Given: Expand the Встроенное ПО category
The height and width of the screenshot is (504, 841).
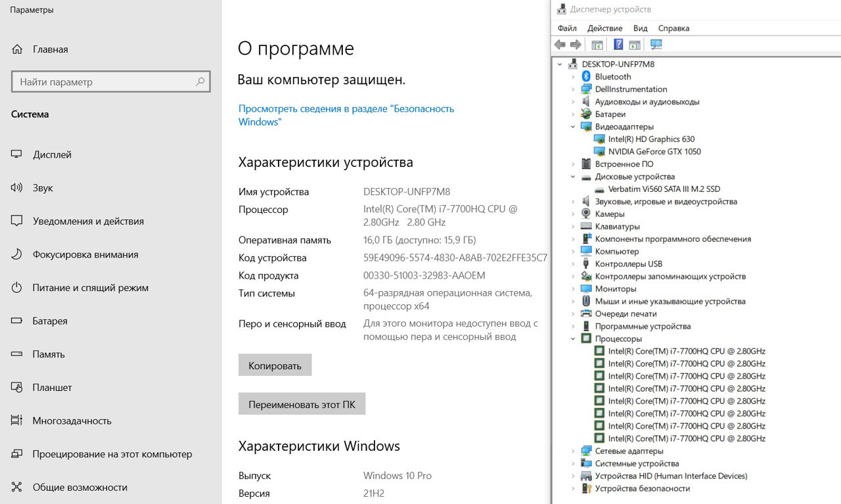Looking at the screenshot, I should click(573, 164).
